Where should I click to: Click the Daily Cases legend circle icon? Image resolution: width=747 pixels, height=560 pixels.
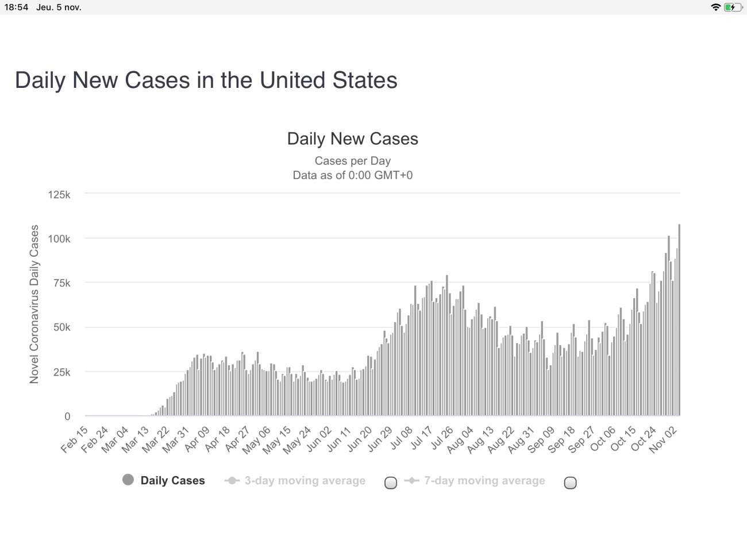tap(128, 480)
